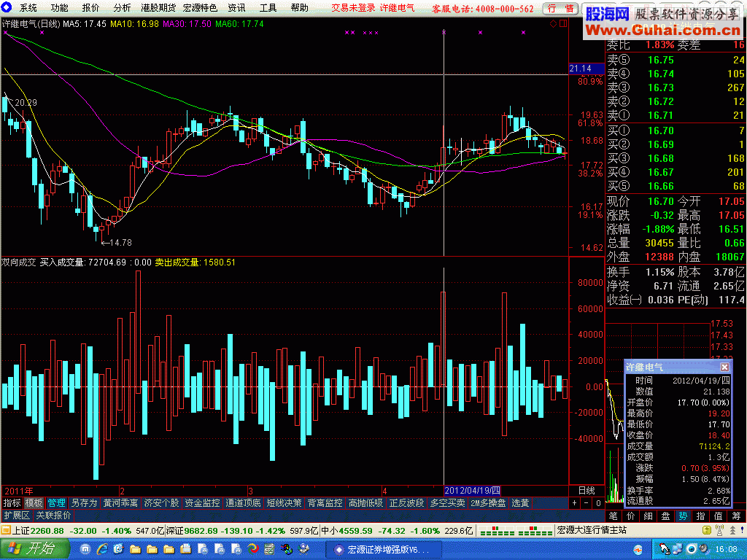This screenshot has height=560, width=747.
Task: Click the 上证 index value 2260.88
Action: [47, 531]
